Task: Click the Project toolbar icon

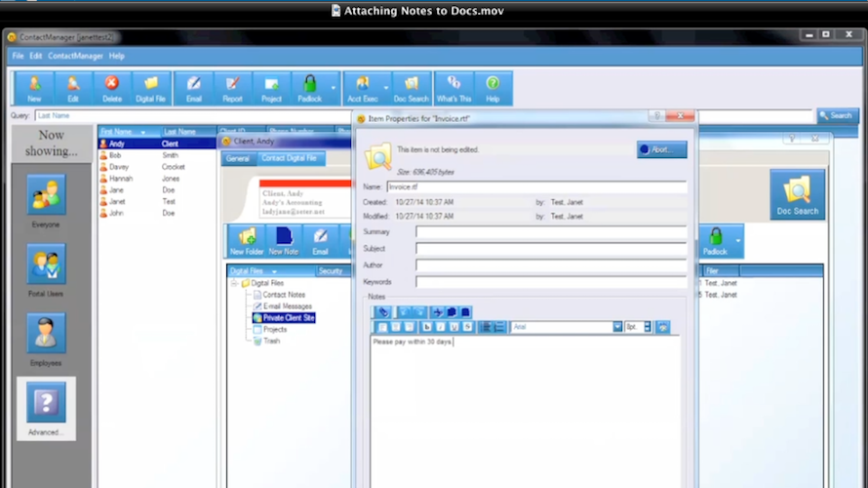Action: [x=271, y=88]
